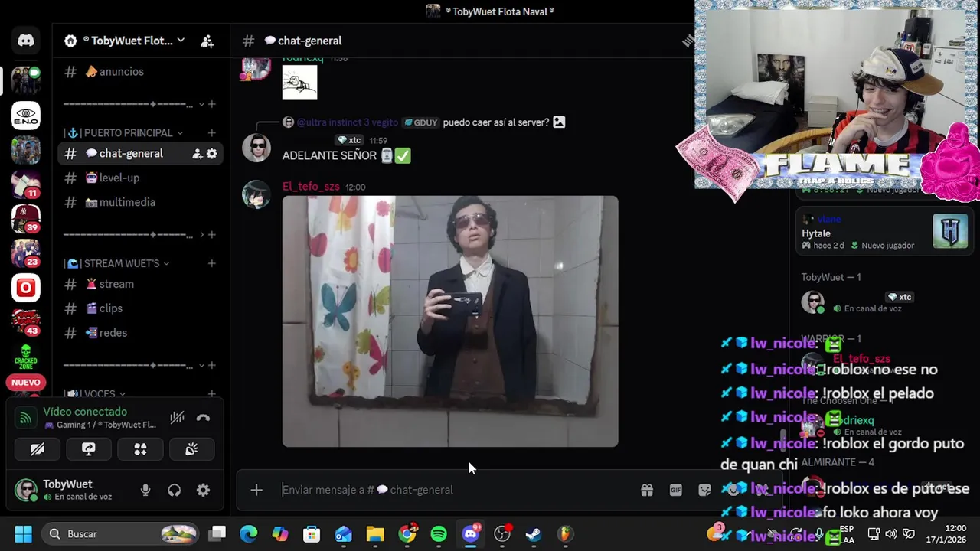Open user settings gear
Image resolution: width=980 pixels, height=551 pixels.
click(x=203, y=491)
